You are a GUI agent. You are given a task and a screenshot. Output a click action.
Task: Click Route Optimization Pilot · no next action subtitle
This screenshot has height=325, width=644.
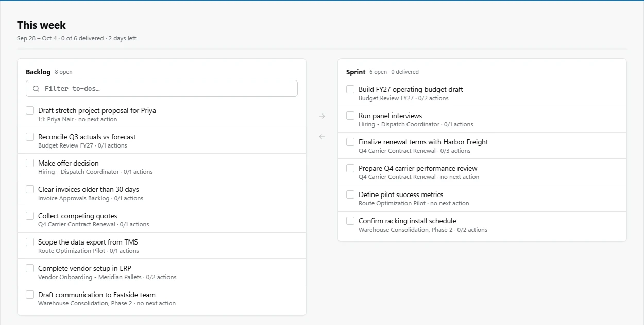coord(414,203)
